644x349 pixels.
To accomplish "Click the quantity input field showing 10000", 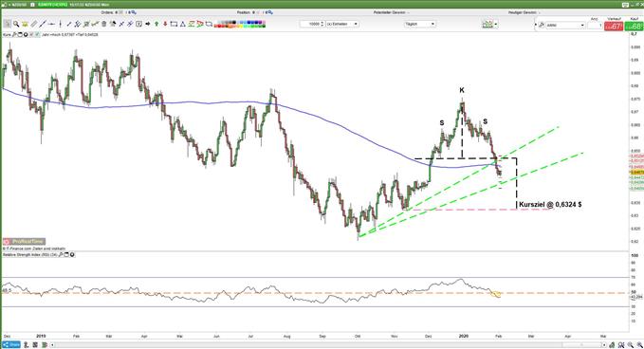I will 312,24.
